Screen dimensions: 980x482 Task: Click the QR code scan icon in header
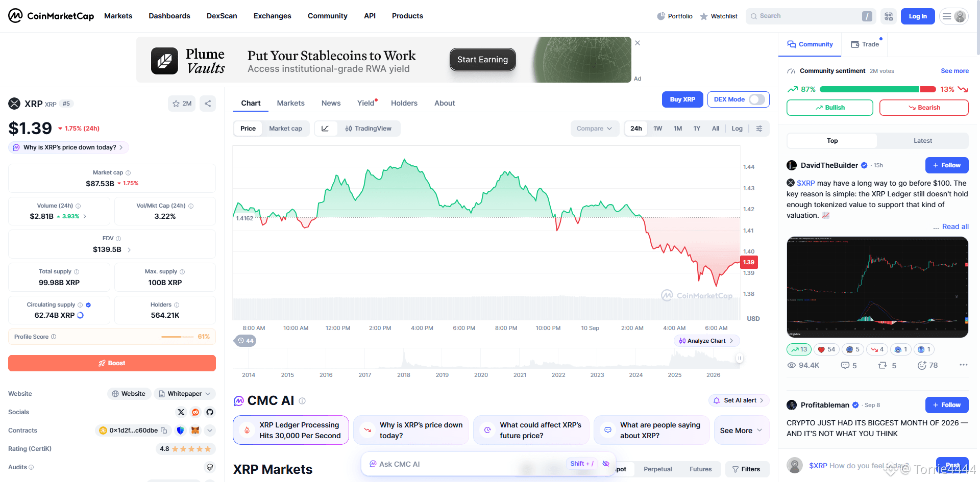pos(889,16)
